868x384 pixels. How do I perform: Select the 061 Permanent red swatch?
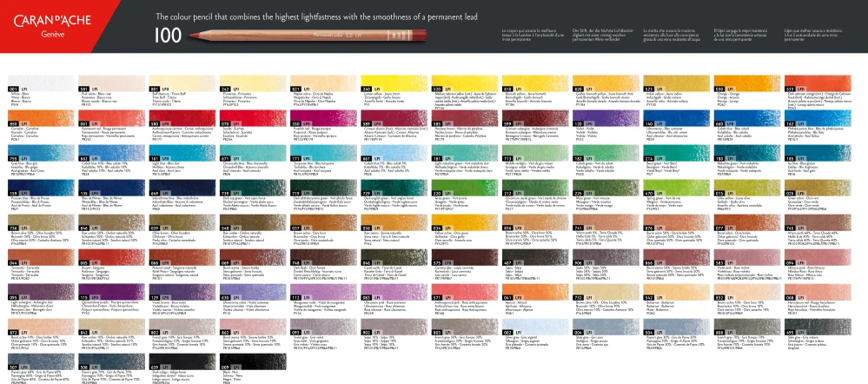(112, 118)
